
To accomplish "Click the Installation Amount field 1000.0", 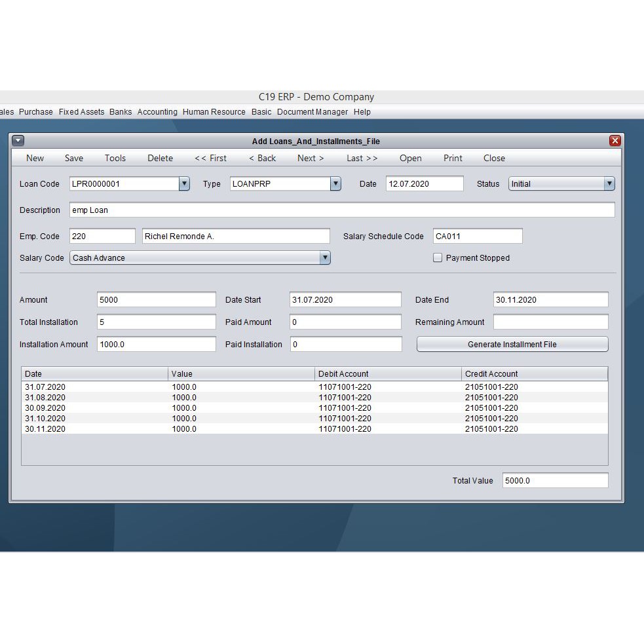I will pyautogui.click(x=157, y=344).
